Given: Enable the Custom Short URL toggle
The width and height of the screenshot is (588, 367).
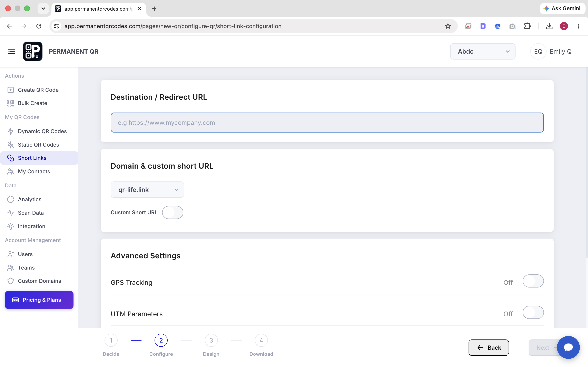Looking at the screenshot, I should click(x=173, y=212).
